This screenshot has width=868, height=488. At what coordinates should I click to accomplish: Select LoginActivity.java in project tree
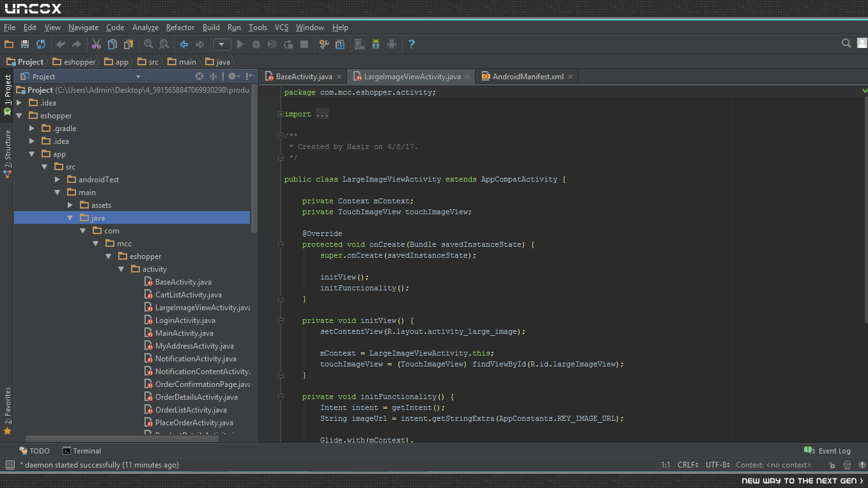185,320
